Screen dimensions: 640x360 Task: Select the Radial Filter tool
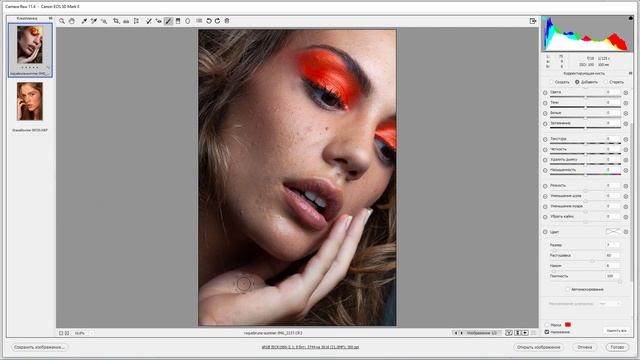pyautogui.click(x=188, y=21)
